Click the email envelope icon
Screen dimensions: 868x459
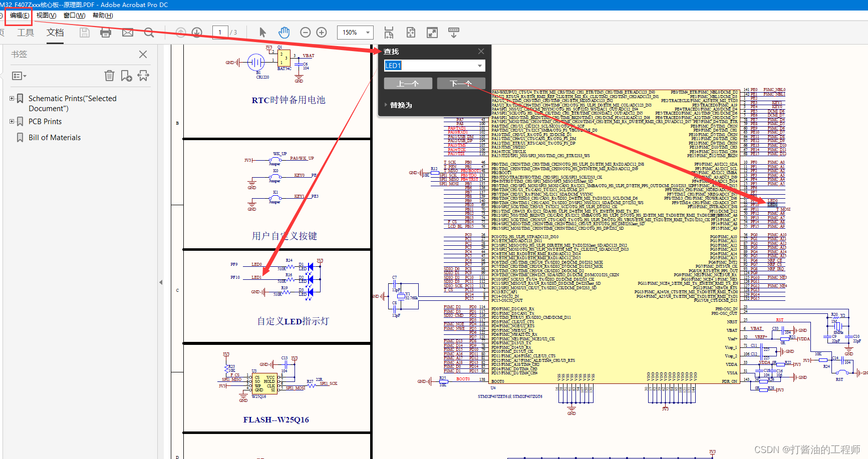[128, 33]
